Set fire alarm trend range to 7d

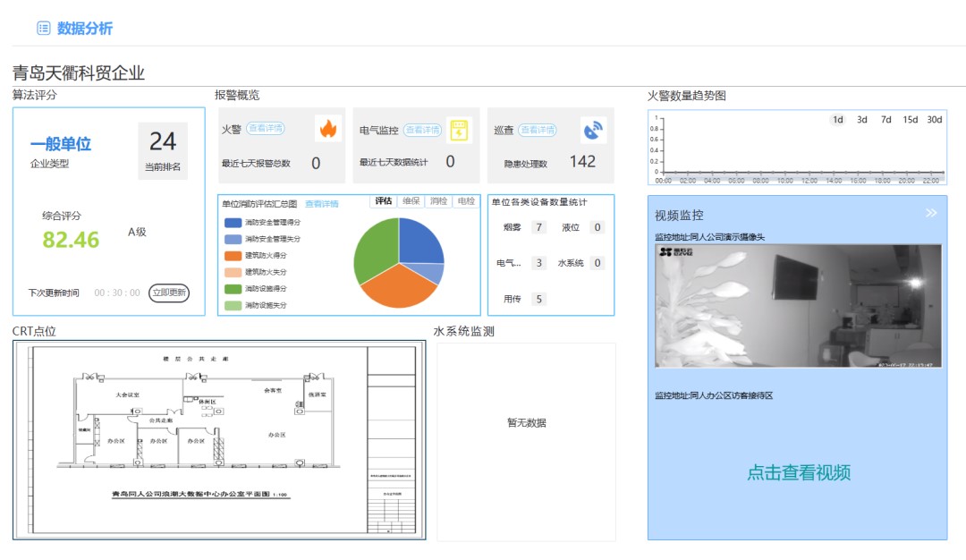(885, 120)
